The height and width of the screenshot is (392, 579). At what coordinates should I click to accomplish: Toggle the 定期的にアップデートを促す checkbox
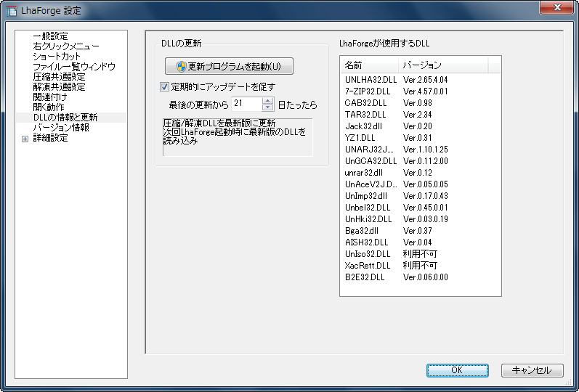pos(164,86)
